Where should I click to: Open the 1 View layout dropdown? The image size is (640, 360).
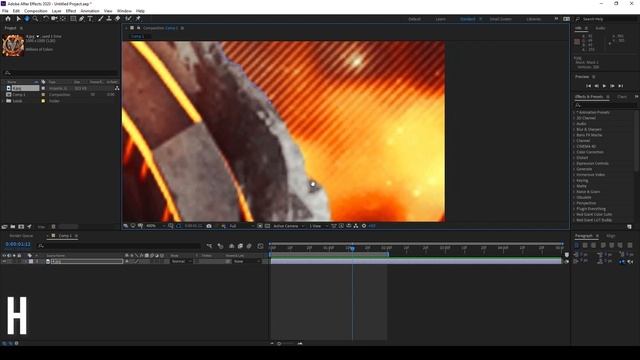(x=318, y=226)
